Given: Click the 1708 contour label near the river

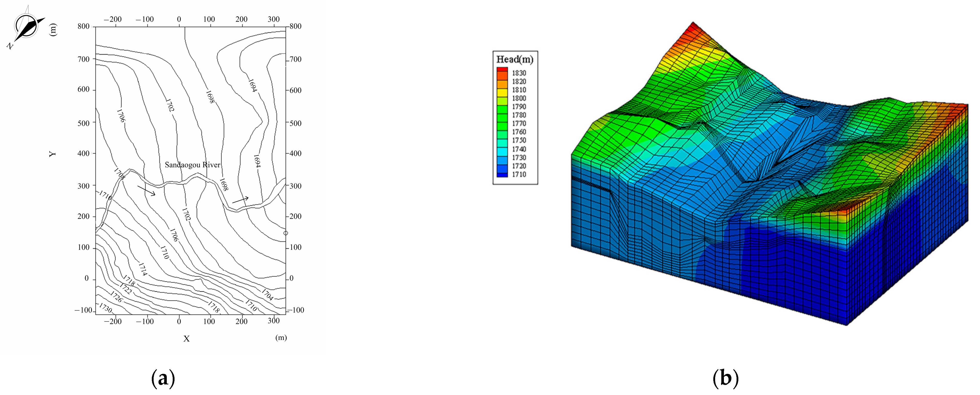Looking at the screenshot, I should [x=119, y=173].
